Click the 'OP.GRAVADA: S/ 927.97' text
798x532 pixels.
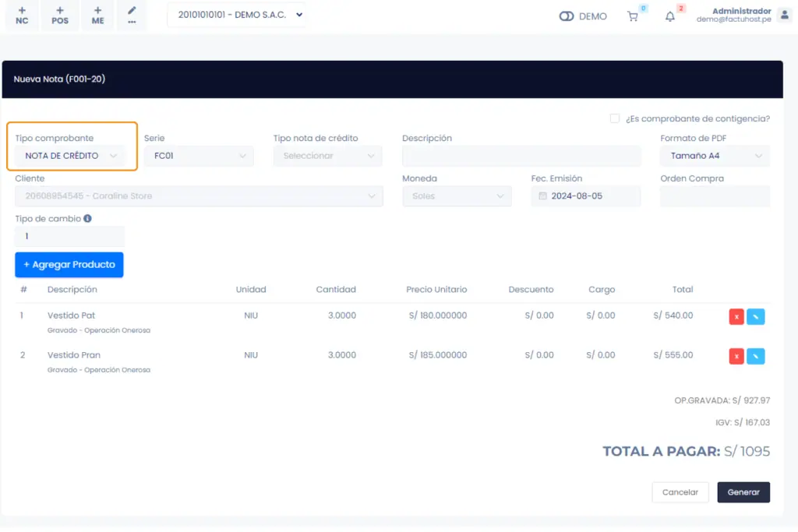[722, 401]
